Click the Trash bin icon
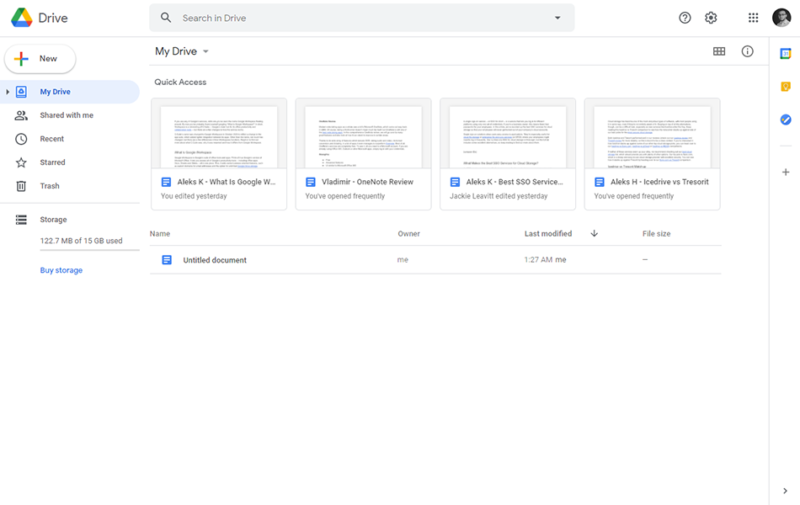The height and width of the screenshot is (505, 800). [x=21, y=186]
